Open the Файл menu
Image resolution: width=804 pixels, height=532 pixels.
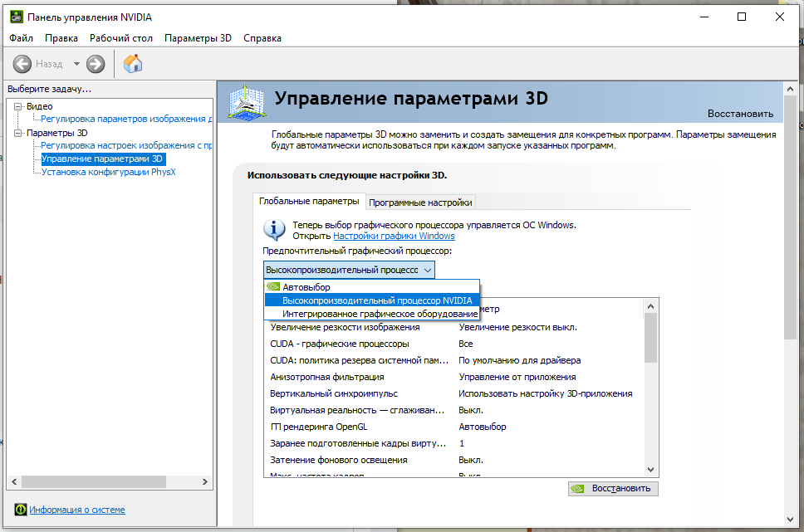tap(22, 38)
